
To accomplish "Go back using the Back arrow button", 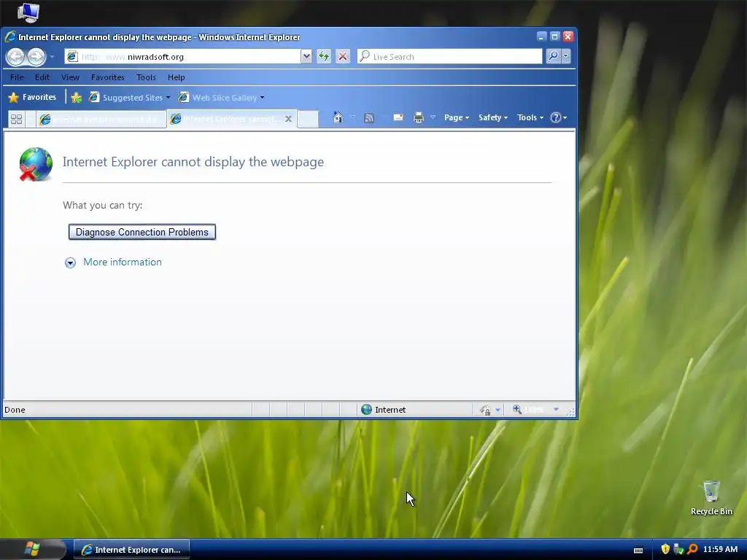I will [16, 57].
